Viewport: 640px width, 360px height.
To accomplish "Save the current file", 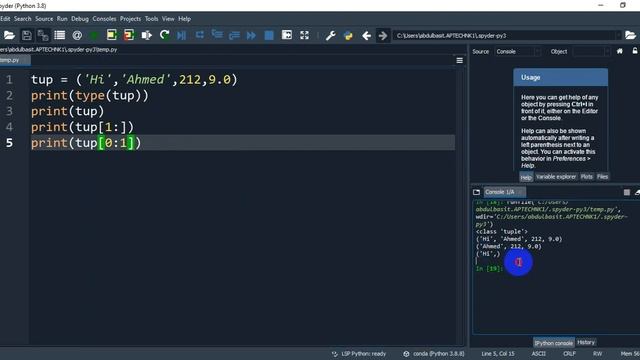I will click(x=27, y=36).
